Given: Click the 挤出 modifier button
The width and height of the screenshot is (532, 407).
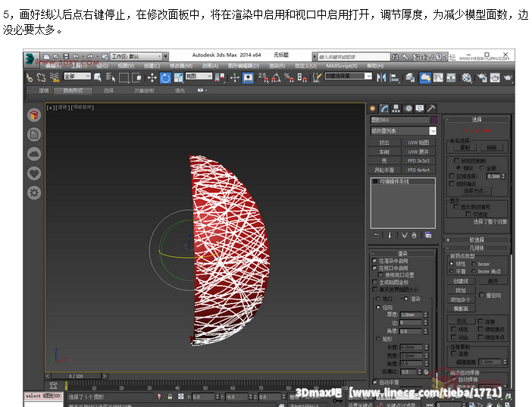Looking at the screenshot, I should 385,142.
